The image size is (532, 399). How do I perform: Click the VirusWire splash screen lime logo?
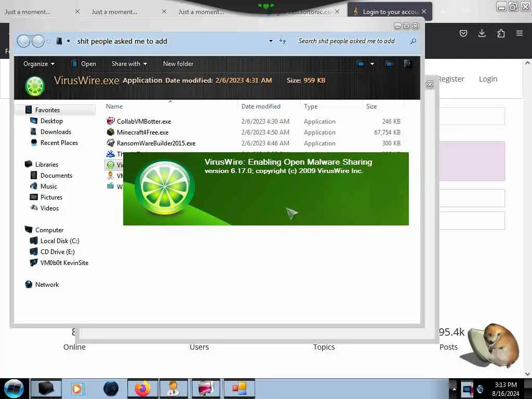165,188
